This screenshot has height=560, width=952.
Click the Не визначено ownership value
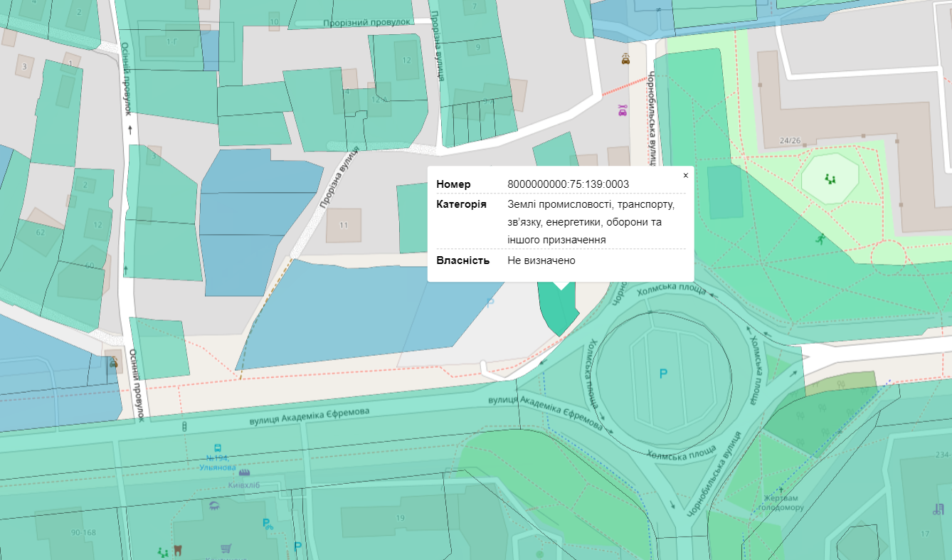tap(541, 260)
